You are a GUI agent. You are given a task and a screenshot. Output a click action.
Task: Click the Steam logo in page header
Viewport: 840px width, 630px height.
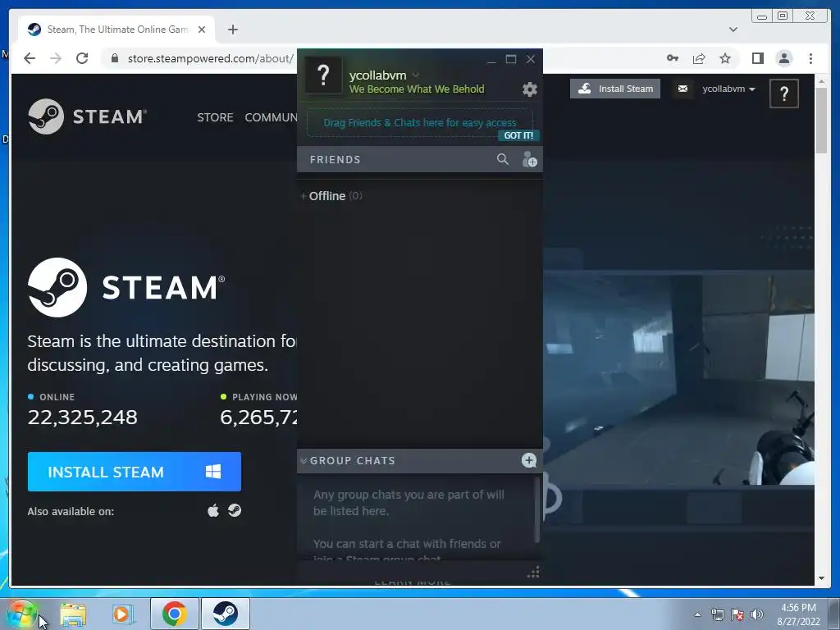[x=87, y=116]
